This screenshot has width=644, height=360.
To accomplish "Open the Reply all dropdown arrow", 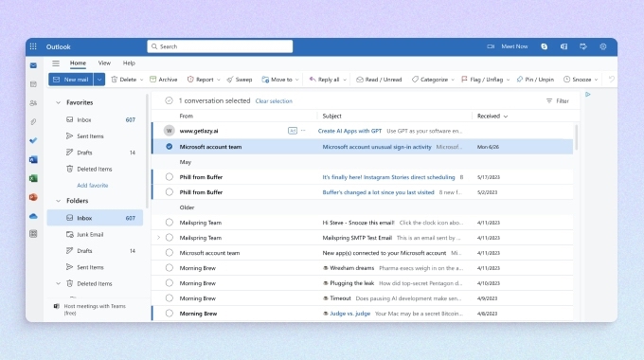I will point(345,80).
